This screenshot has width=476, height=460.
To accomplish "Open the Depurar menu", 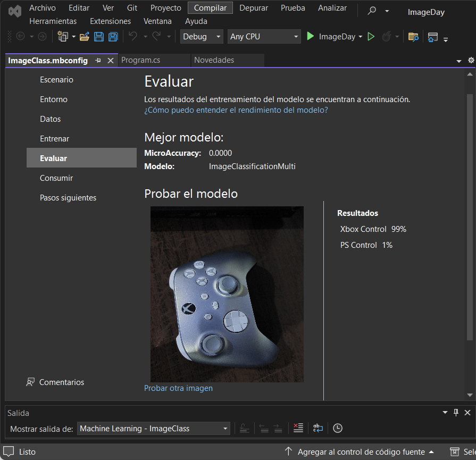I will coord(254,8).
